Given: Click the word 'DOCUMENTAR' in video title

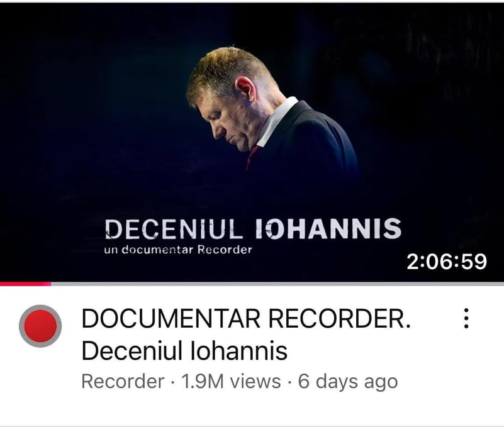Looking at the screenshot, I should pos(171,319).
